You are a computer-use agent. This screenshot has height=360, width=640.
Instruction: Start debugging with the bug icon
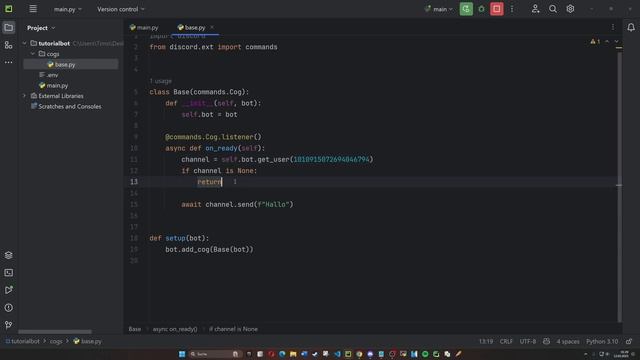(481, 9)
